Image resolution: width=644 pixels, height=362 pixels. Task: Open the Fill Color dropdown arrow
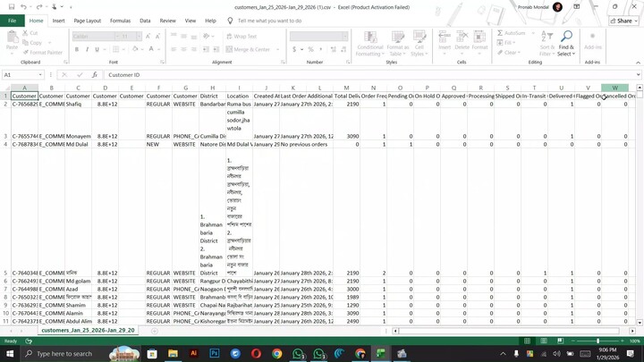coord(142,49)
